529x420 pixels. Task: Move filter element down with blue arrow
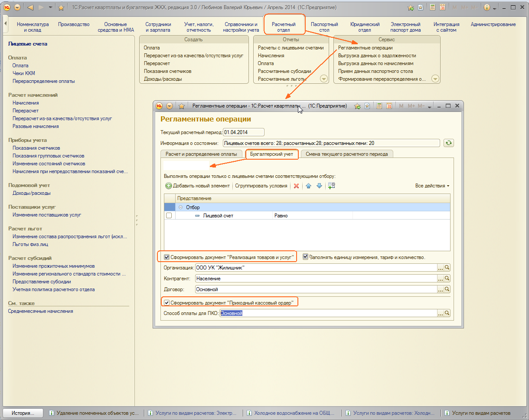point(319,186)
